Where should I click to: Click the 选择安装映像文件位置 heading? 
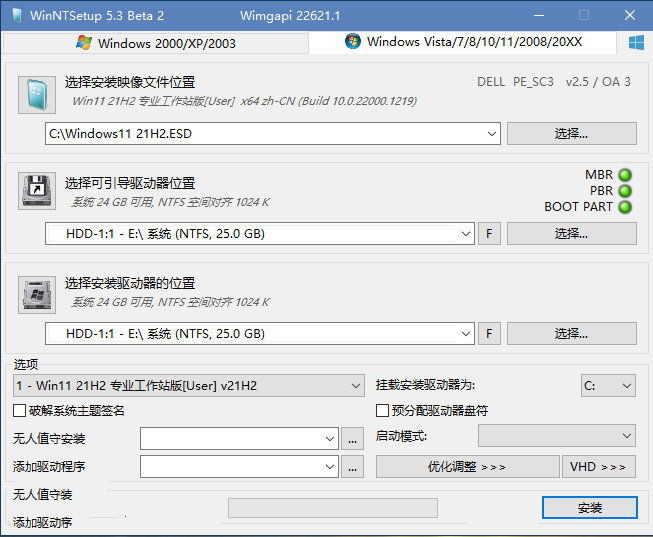130,82
